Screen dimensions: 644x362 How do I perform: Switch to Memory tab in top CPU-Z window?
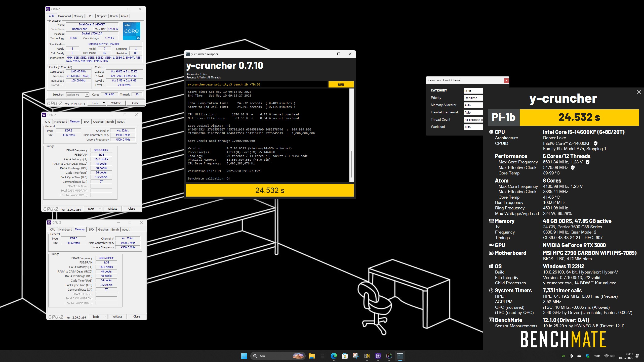point(78,16)
